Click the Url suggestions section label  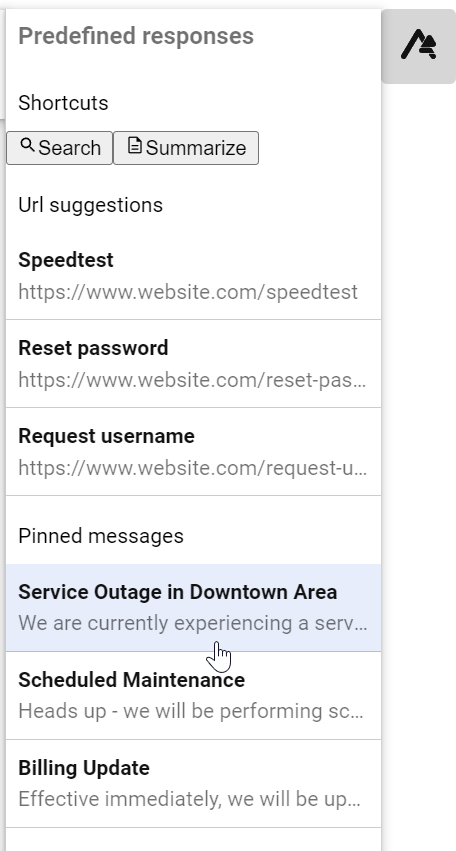[91, 205]
